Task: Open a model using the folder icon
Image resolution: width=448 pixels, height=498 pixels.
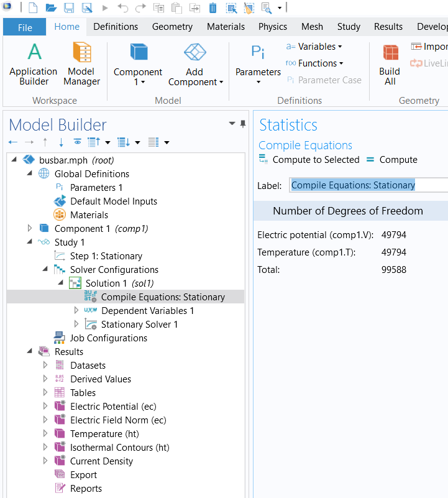Action: coord(51,8)
